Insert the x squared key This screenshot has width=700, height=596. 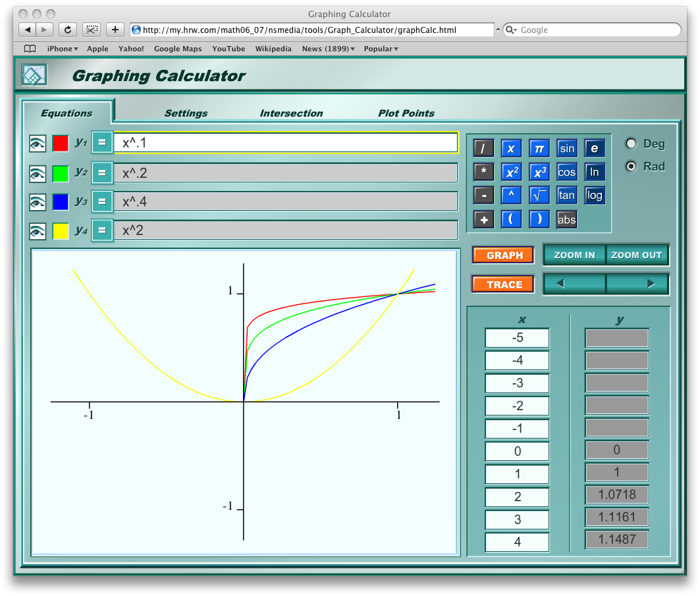[511, 172]
